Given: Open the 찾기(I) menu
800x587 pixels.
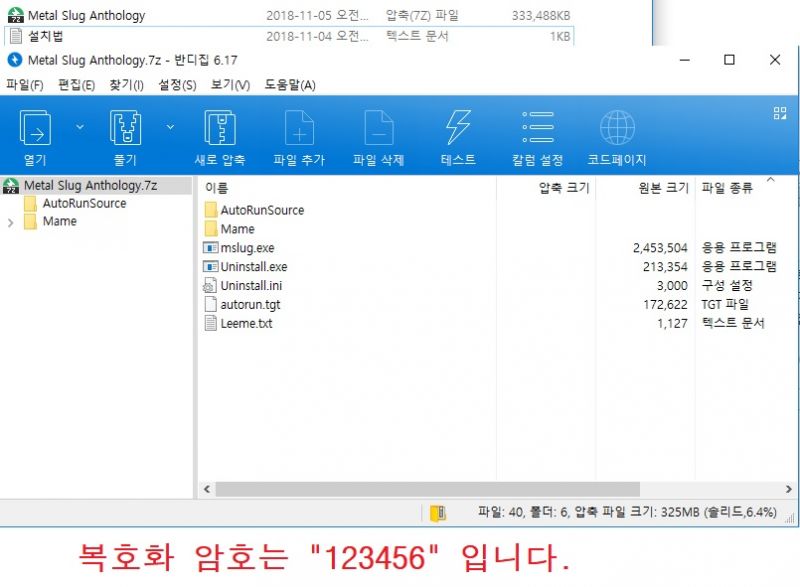Looking at the screenshot, I should coord(126,85).
